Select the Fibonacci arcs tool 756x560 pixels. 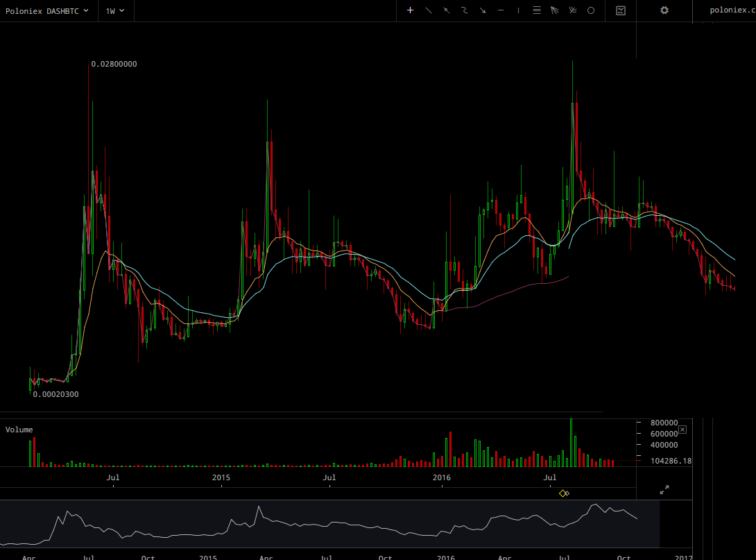573,10
